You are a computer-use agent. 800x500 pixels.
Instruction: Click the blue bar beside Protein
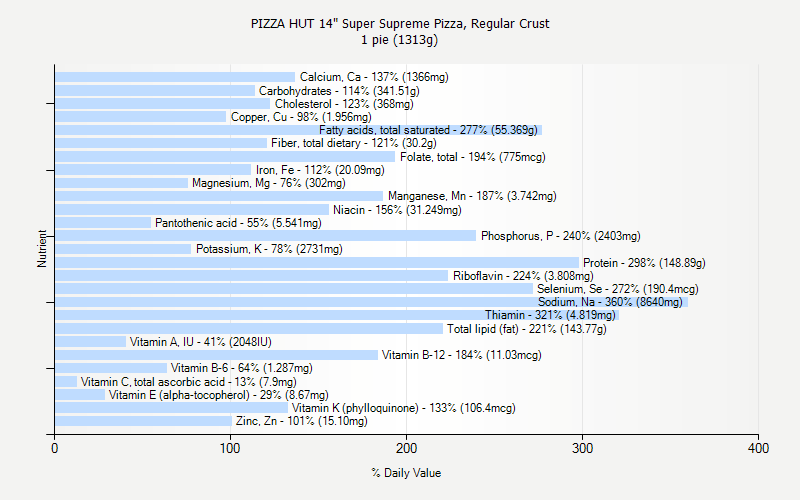click(x=317, y=263)
